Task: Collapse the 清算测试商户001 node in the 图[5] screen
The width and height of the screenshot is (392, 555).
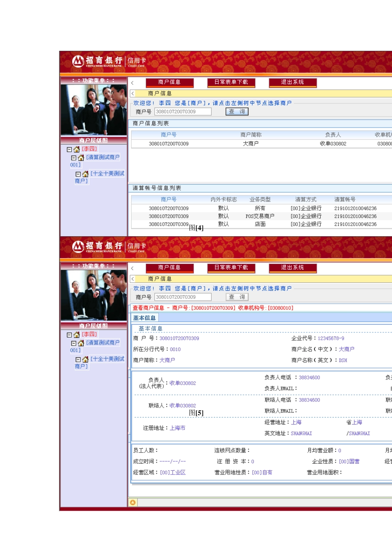Action: [x=74, y=343]
